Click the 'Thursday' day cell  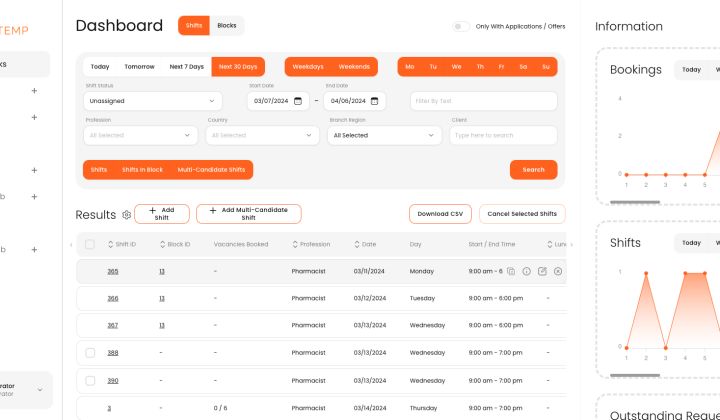point(423,408)
